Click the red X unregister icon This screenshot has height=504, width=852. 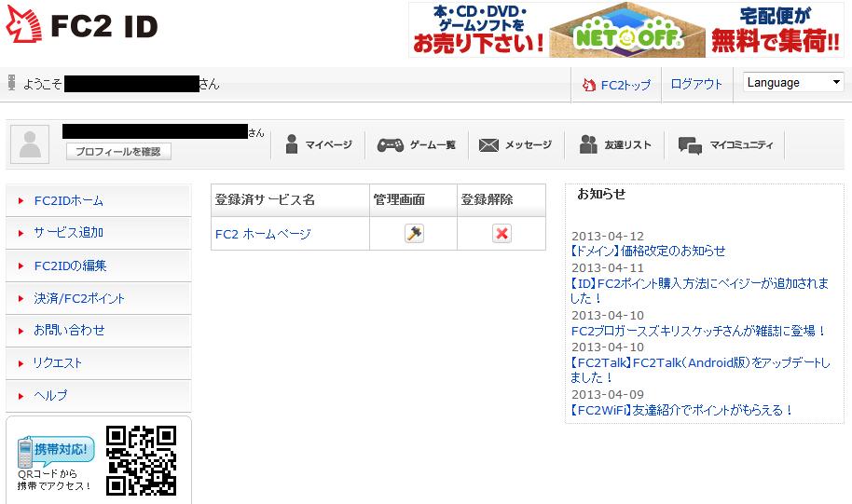point(502,234)
